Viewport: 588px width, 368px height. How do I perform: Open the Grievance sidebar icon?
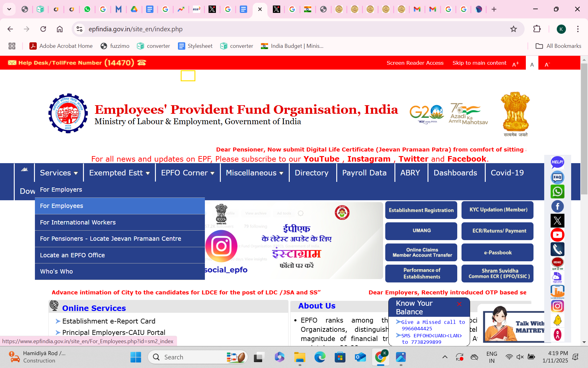(557, 262)
